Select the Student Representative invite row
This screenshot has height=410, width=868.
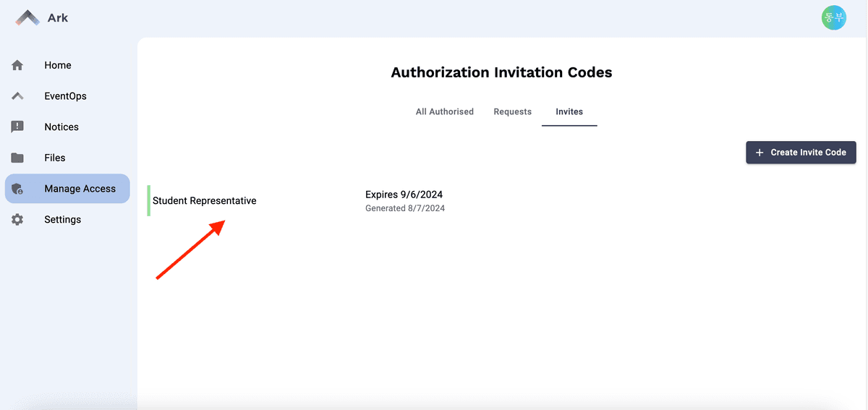204,201
